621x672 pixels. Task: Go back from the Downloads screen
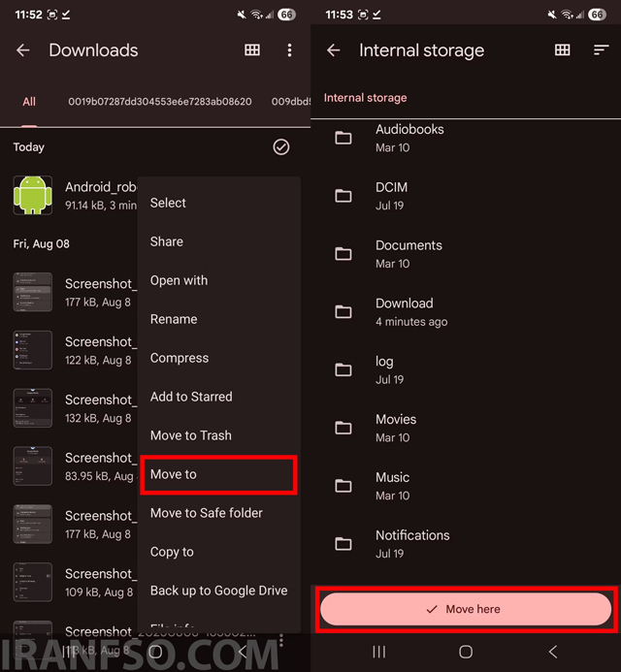click(23, 50)
